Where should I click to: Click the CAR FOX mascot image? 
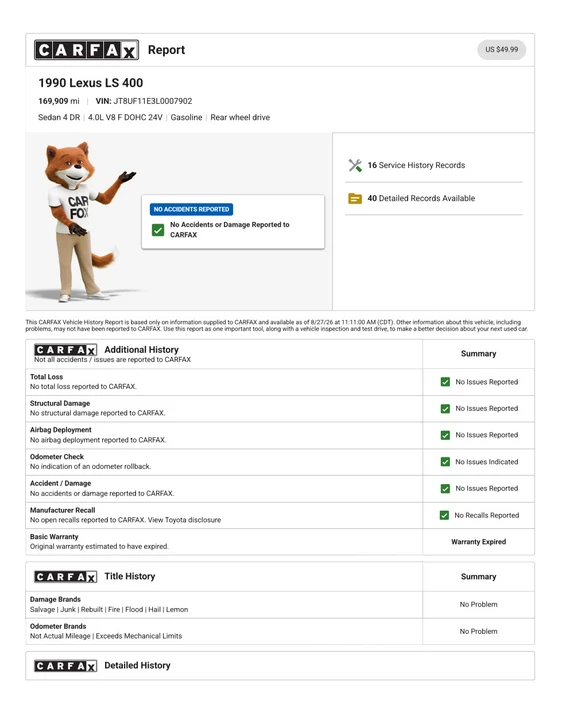click(84, 222)
